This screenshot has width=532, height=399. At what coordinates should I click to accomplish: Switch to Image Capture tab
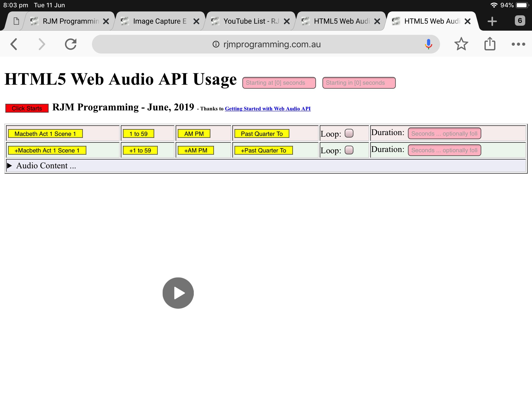point(159,21)
